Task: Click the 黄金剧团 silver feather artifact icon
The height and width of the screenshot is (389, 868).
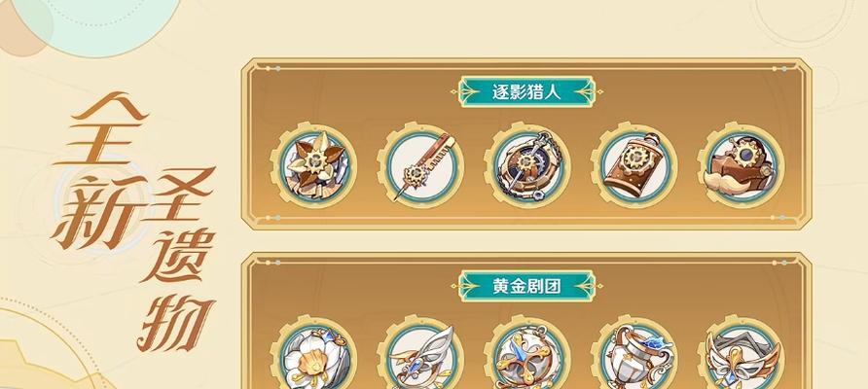Action: 420,352
